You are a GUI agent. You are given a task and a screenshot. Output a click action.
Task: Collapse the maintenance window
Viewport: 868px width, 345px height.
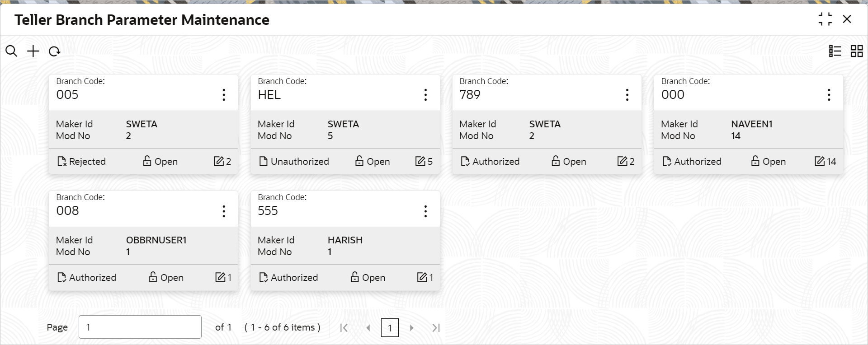point(825,19)
